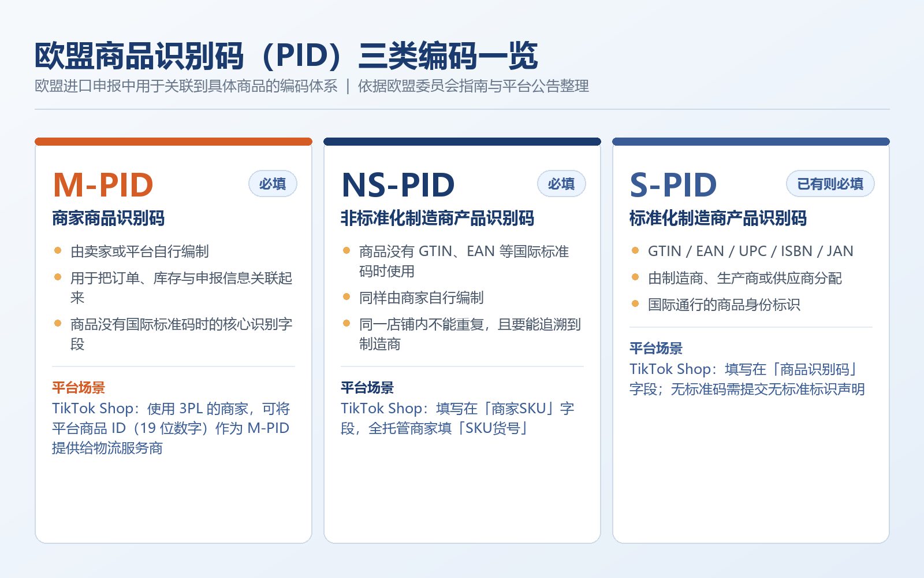Click the 必填 badge on the NS-PID card
The image size is (924, 578).
(x=561, y=184)
